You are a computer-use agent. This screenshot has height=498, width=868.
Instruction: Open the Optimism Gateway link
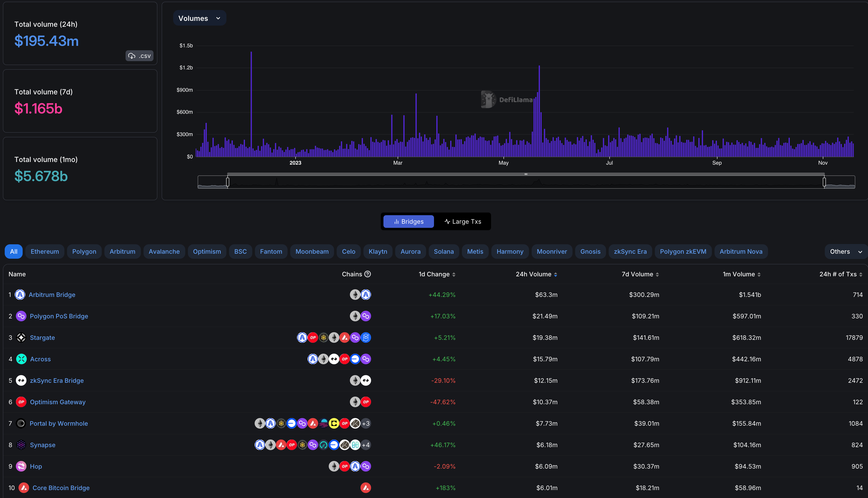58,402
